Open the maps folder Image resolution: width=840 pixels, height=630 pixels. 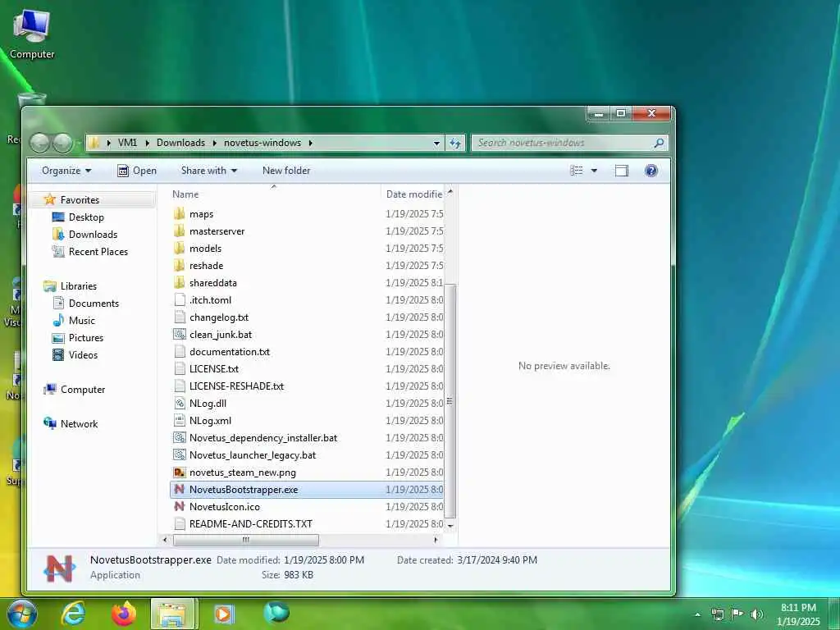click(x=201, y=214)
